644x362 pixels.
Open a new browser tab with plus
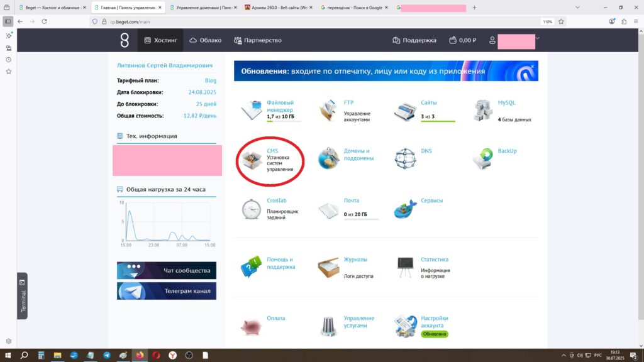[x=474, y=8]
